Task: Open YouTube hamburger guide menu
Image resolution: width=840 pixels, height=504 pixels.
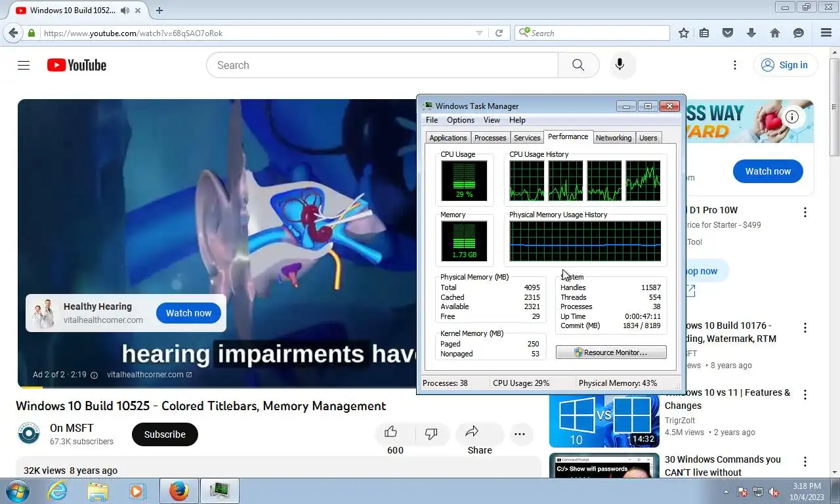Action: [24, 65]
